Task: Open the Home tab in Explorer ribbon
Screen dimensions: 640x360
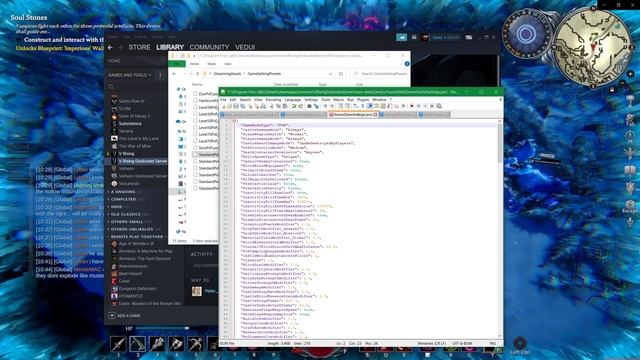Action: [x=194, y=64]
